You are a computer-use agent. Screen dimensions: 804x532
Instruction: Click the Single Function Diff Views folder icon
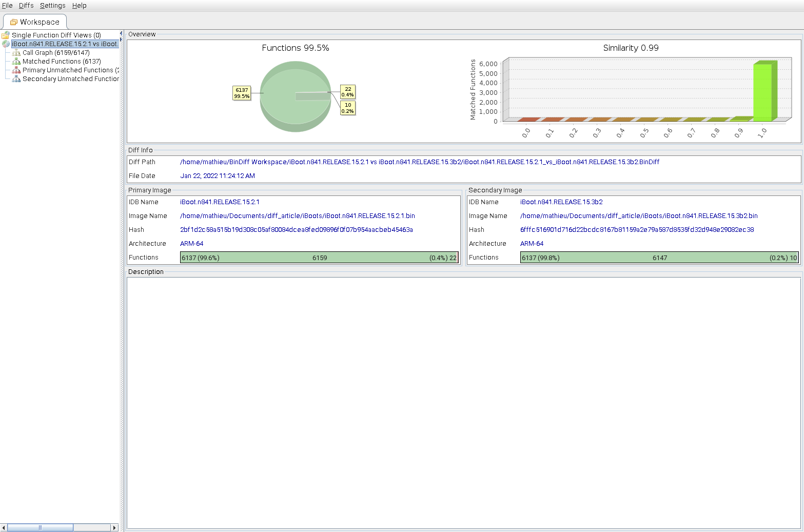tap(6, 35)
